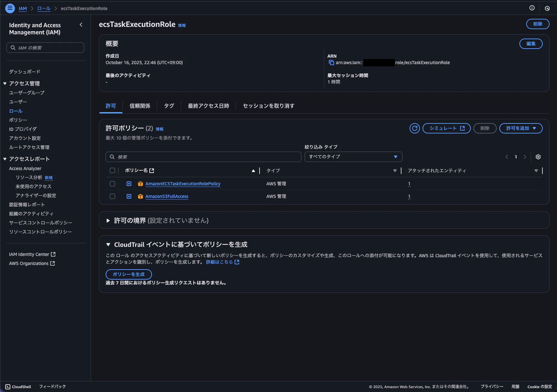Open the 許可を追加 dropdown button
The width and height of the screenshot is (557, 392).
click(521, 128)
